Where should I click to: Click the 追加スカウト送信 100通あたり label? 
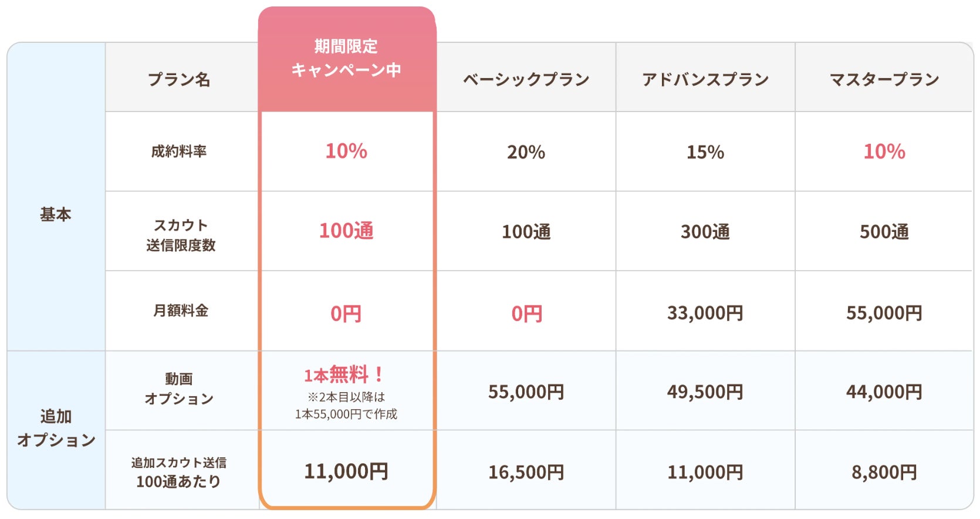click(x=179, y=472)
